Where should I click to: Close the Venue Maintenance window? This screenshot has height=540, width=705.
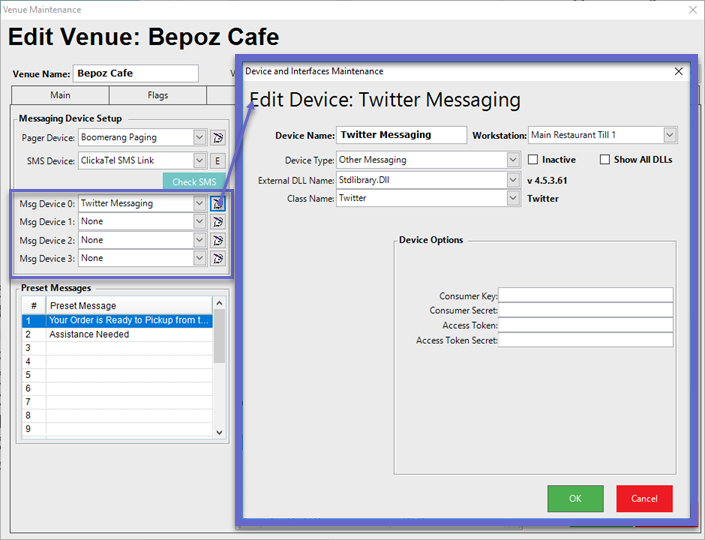click(691, 9)
